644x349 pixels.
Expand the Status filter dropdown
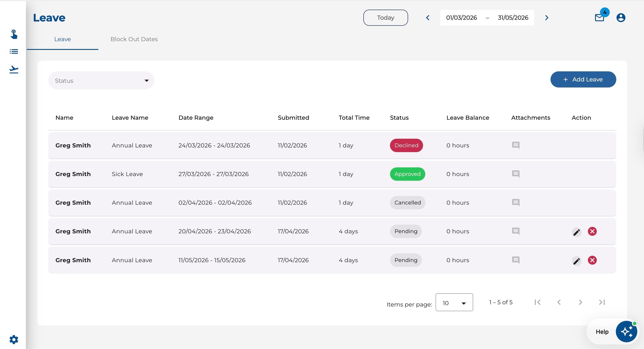pyautogui.click(x=101, y=81)
